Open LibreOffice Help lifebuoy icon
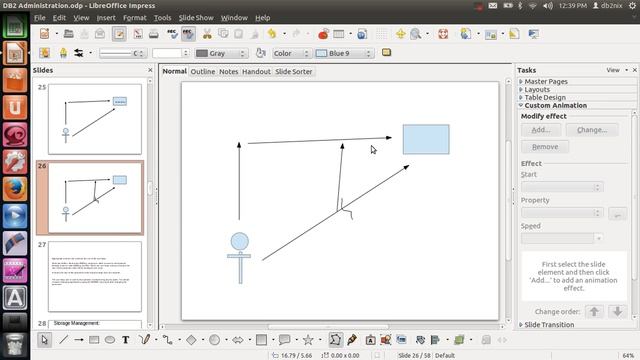This screenshot has width=640, height=360. click(x=443, y=34)
